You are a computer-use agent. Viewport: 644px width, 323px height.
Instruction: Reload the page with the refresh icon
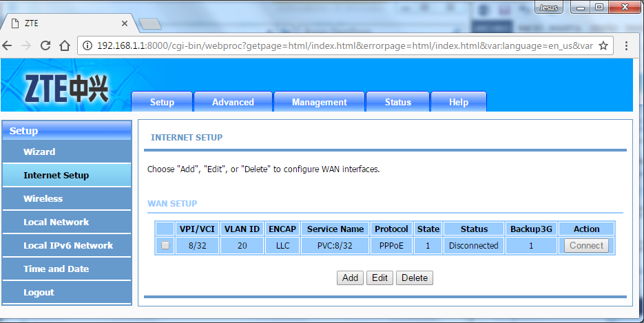(x=45, y=45)
